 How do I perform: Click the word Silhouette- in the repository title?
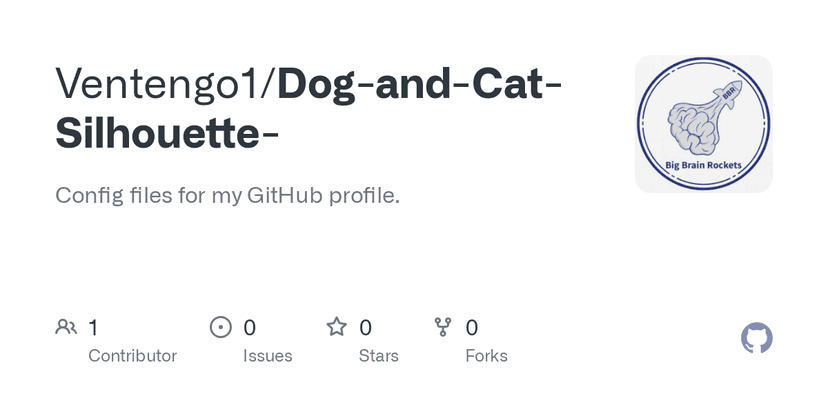coord(167,133)
